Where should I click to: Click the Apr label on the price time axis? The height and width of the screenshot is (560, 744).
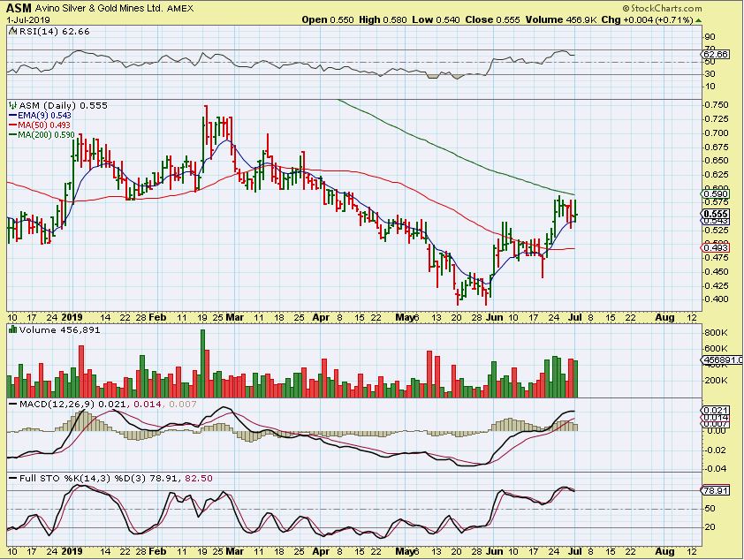tap(321, 317)
